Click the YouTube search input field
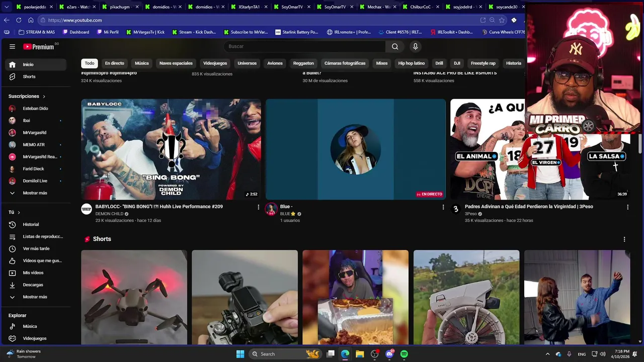Image resolution: width=644 pixels, height=362 pixels. 304,46
